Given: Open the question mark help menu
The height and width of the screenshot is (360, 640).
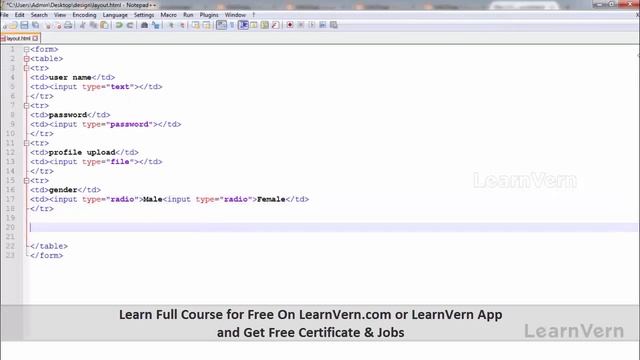Looking at the screenshot, I should coord(253,15).
